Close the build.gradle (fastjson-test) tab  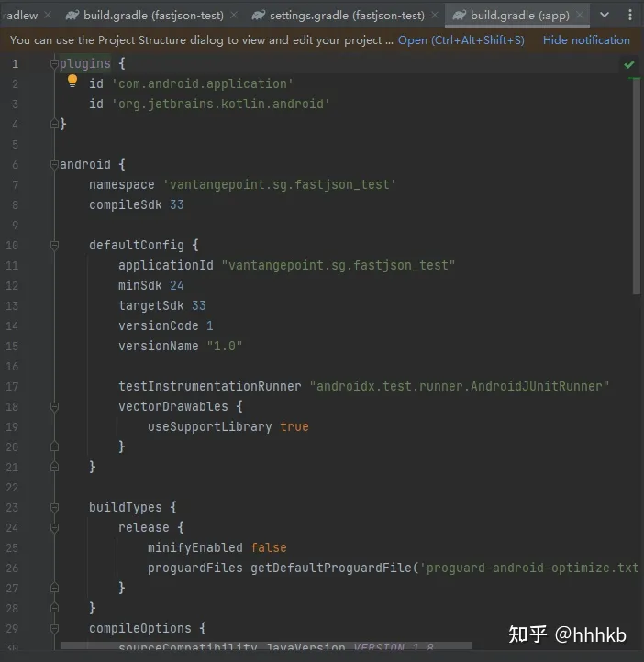(232, 16)
